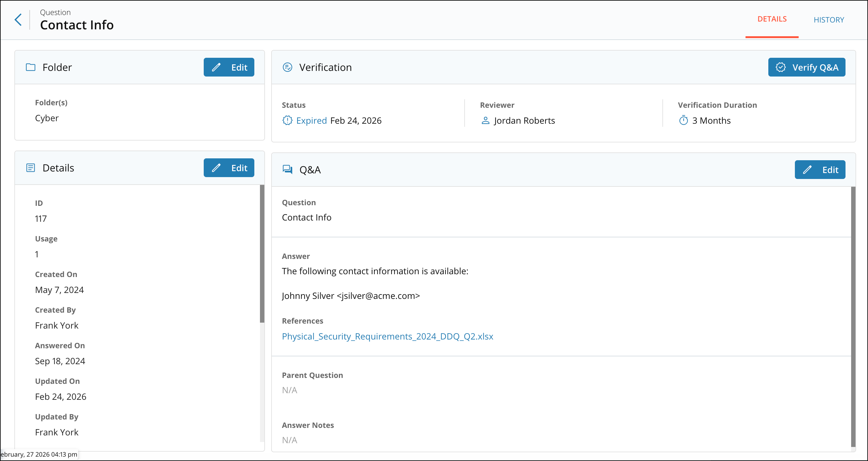The height and width of the screenshot is (461, 868).
Task: Click the Verify Q&A button
Action: (807, 67)
